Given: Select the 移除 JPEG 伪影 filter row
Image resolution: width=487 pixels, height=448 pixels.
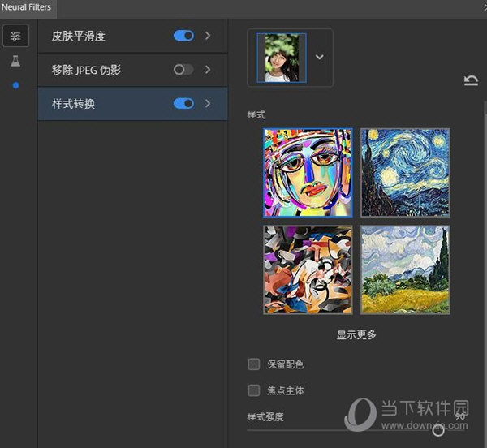Looking at the screenshot, I should [132, 70].
